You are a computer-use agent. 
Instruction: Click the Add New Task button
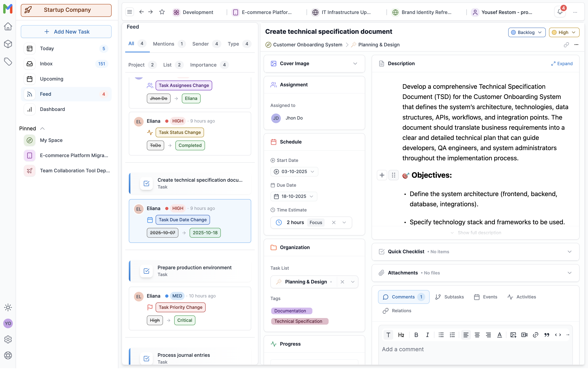click(66, 32)
